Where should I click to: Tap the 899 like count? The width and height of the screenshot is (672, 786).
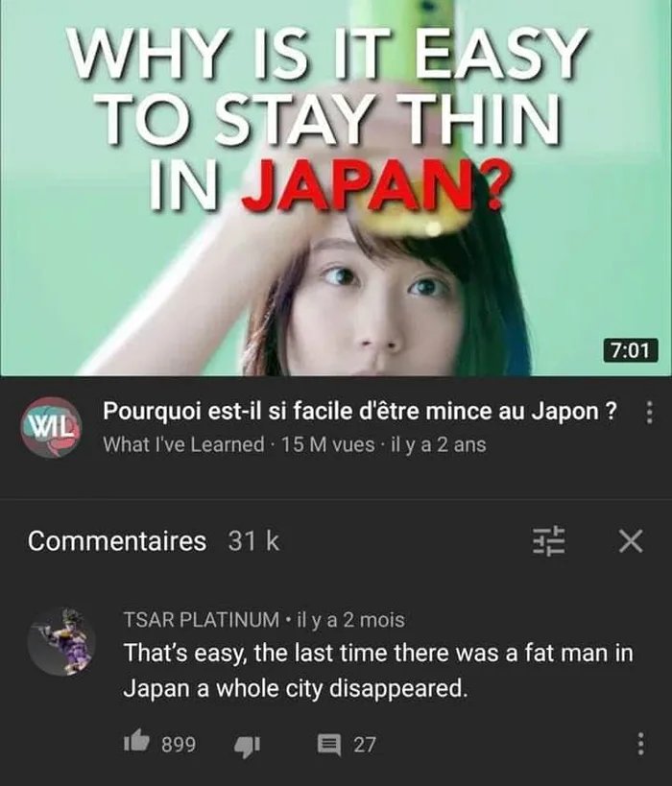tap(179, 745)
